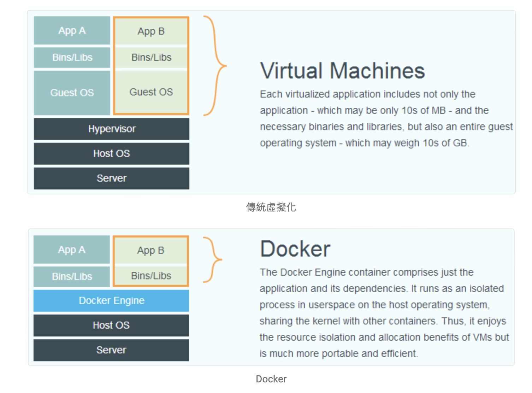Screen dimensions: 532x393
Task: Click the "Virtual Machines" heading
Action: coord(342,71)
